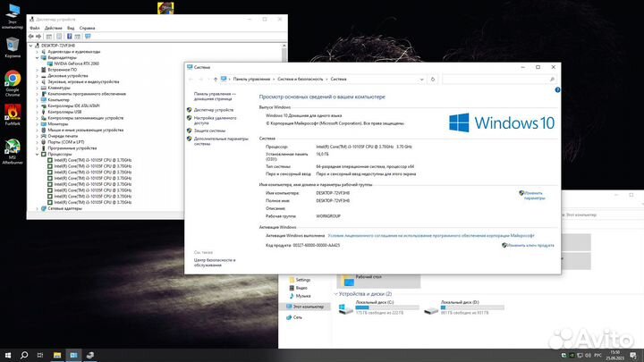The image size is (644, 362).
Task: Open the Windows Start button
Action: point(7,355)
